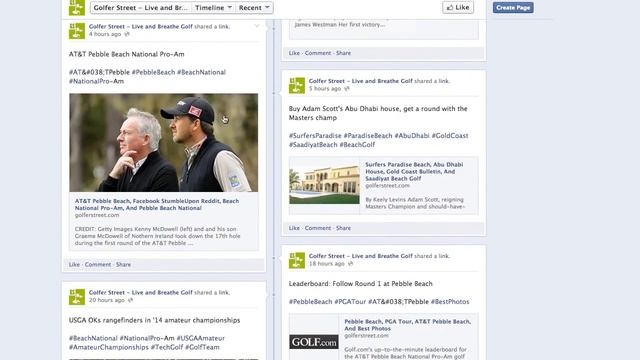Open the #USGAAmateur hashtag
This screenshot has height=360, width=640.
[x=200, y=338]
